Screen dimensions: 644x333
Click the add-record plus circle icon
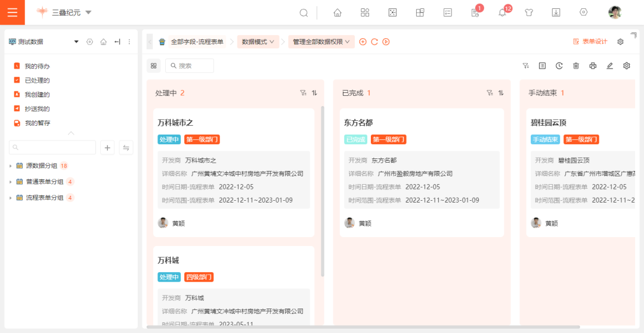pos(363,42)
